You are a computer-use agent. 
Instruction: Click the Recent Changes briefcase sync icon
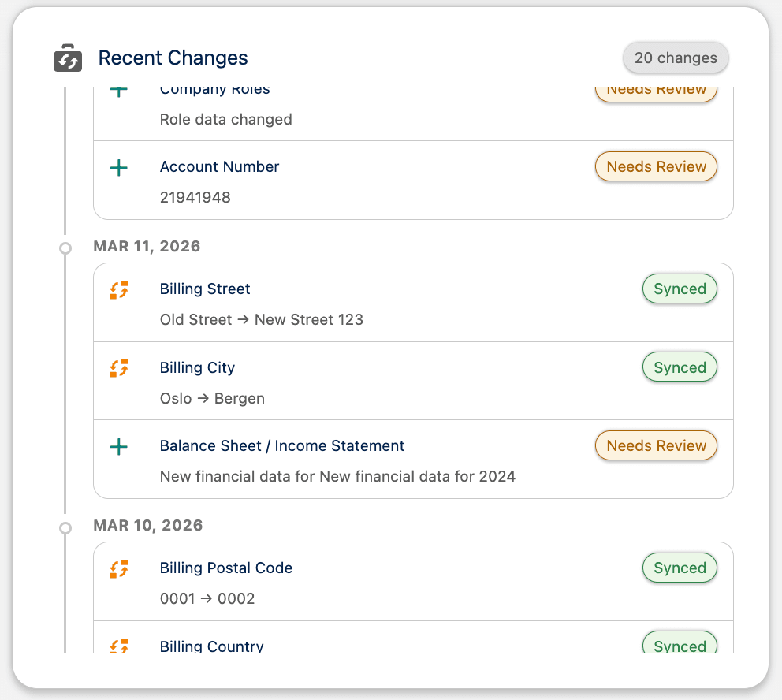point(67,58)
